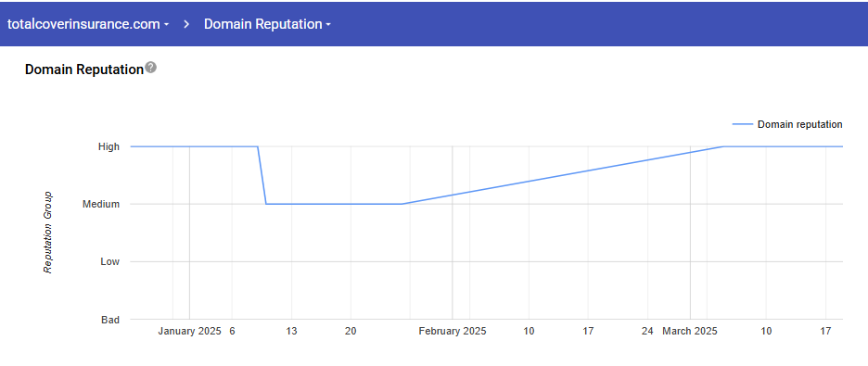Click the breadcrumb chevron separator
The width and height of the screenshot is (868, 366).
point(187,24)
